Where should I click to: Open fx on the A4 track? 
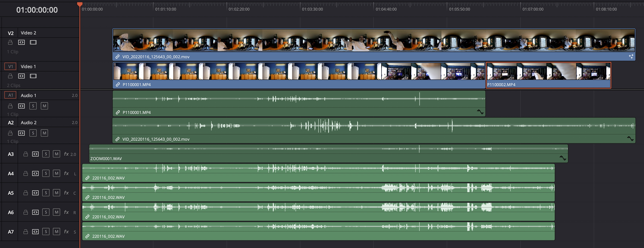pos(66,173)
